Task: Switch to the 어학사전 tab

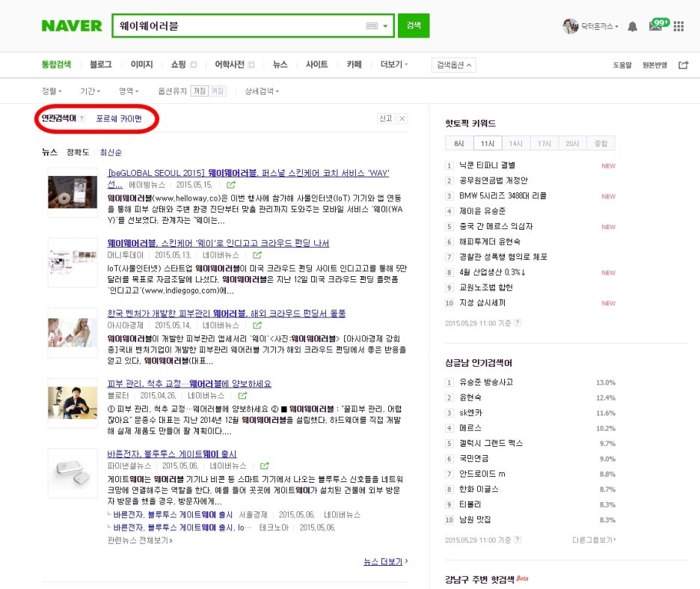Action: tap(230, 64)
